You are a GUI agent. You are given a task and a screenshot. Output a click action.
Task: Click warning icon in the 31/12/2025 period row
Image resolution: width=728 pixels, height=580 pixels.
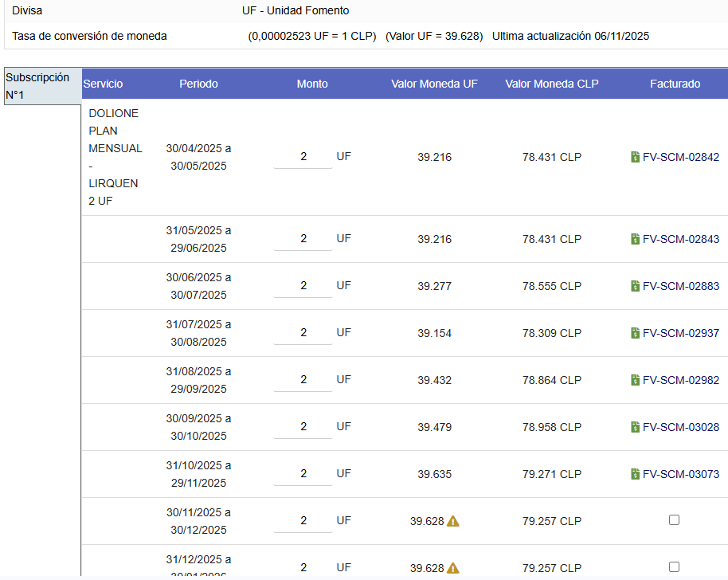click(453, 568)
